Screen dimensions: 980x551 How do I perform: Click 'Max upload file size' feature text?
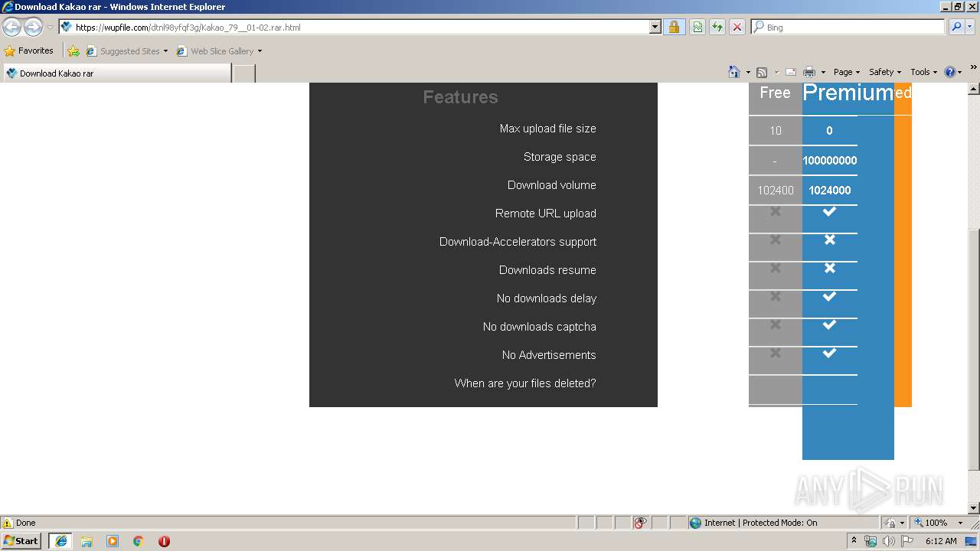[547, 129]
